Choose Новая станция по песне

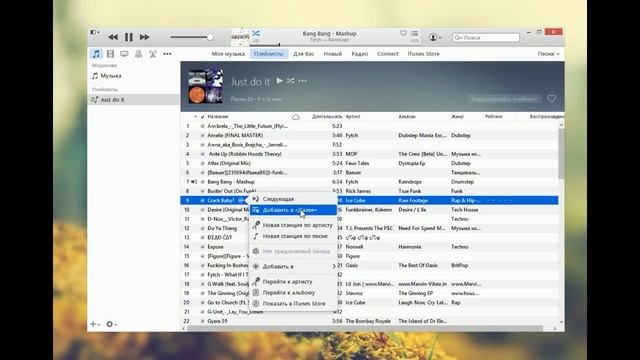coord(293,236)
